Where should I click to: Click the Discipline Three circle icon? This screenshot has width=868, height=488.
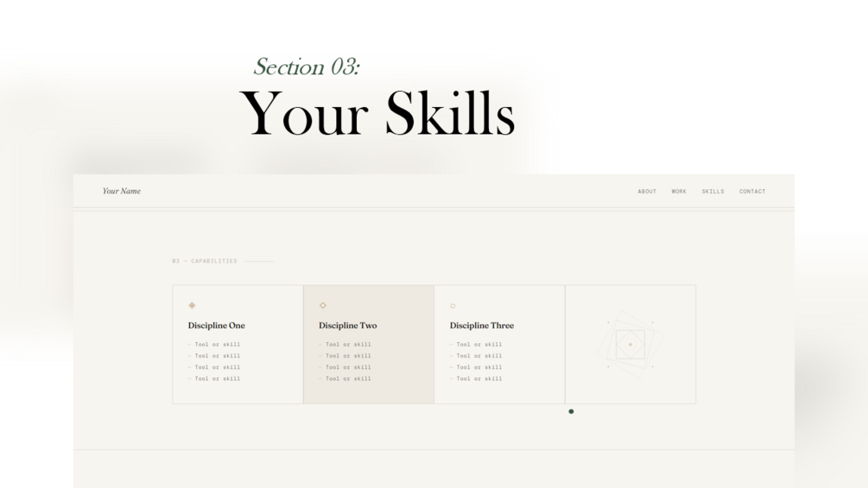tap(453, 306)
